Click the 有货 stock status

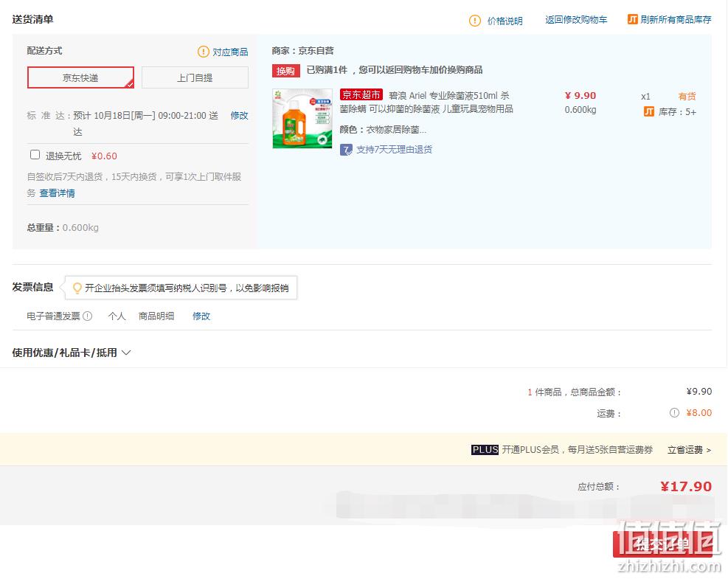687,97
